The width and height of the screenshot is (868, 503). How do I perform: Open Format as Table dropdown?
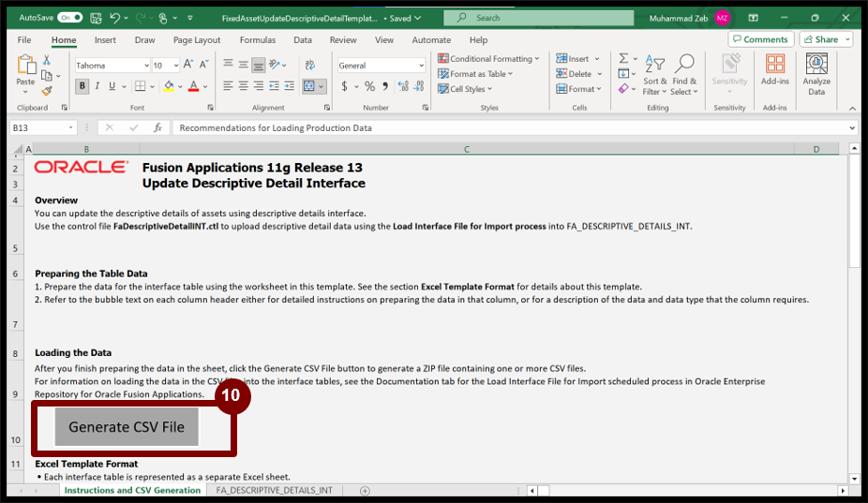coord(475,74)
